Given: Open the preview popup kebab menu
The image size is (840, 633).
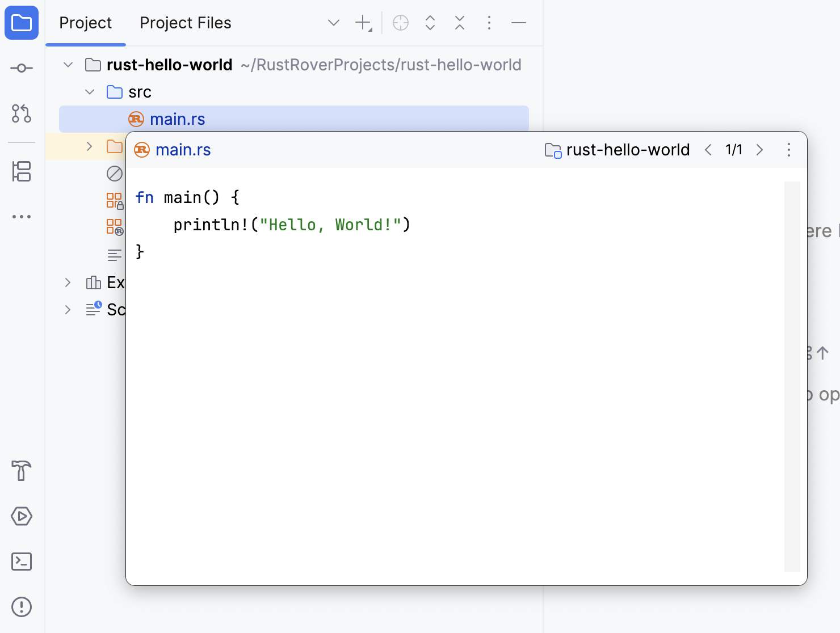Looking at the screenshot, I should pos(788,150).
